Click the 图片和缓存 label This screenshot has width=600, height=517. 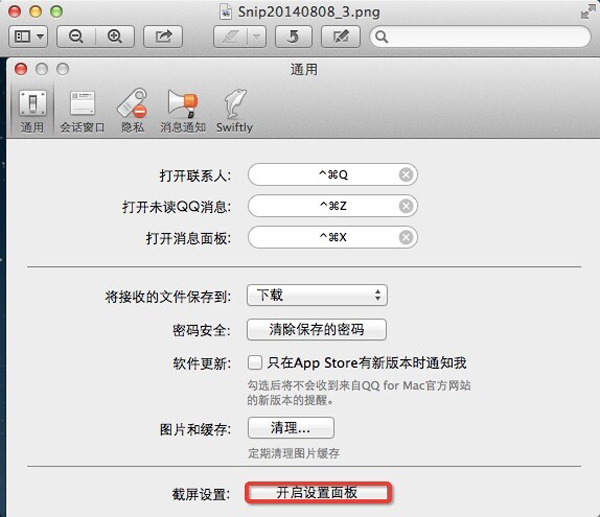196,429
